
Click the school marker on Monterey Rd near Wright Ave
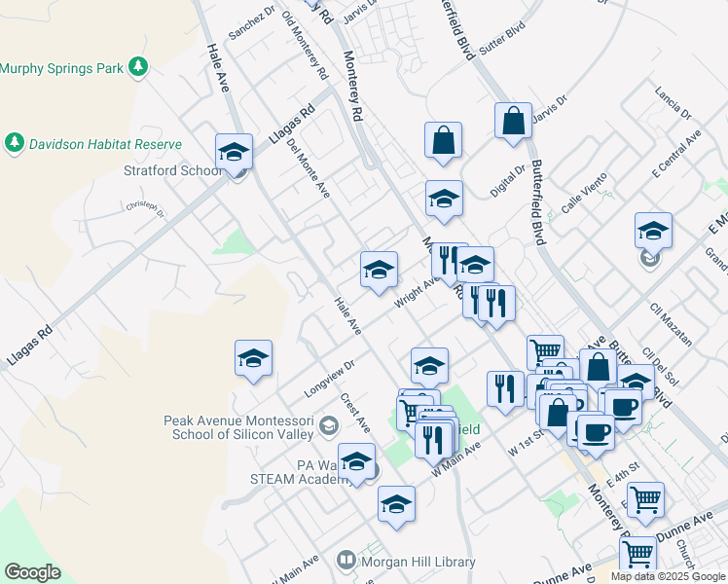click(x=475, y=267)
